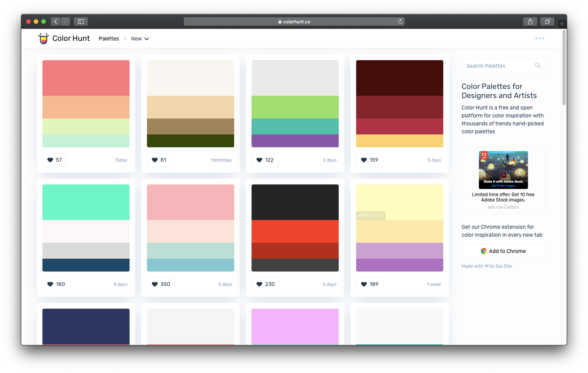Go back with Safari's back arrow
This screenshot has width=588, height=373.
click(56, 22)
